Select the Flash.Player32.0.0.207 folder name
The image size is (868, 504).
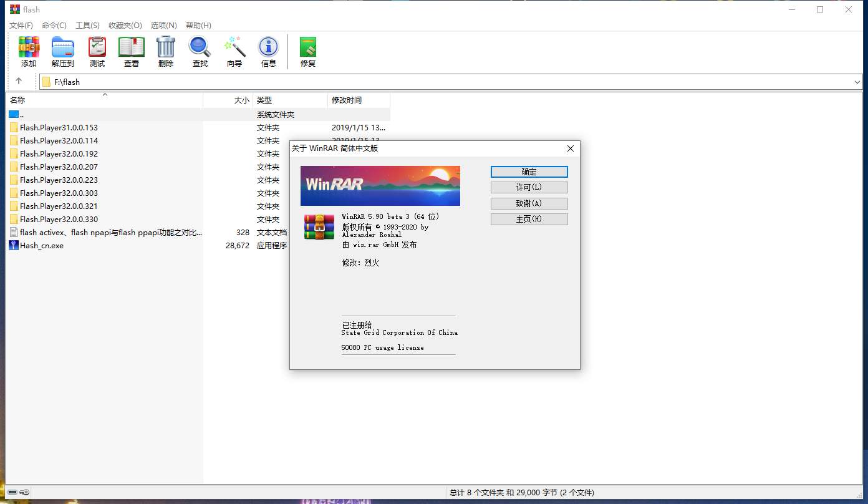pos(59,167)
